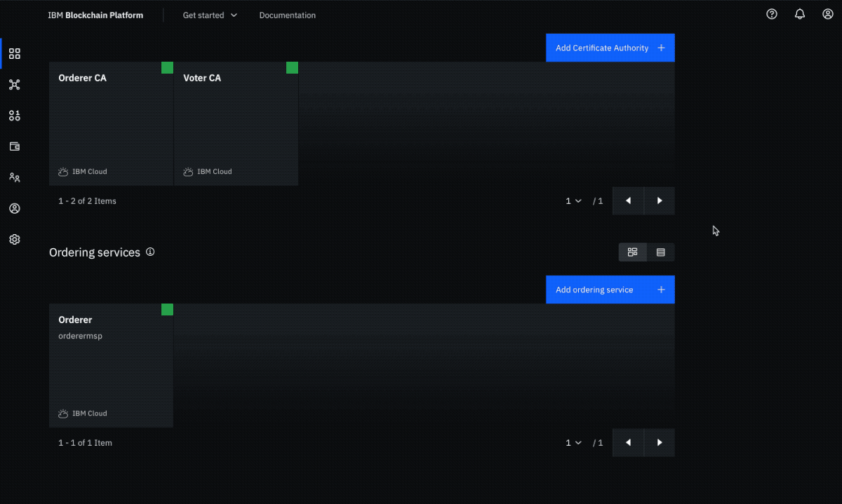Open the Documentation link

click(x=287, y=15)
